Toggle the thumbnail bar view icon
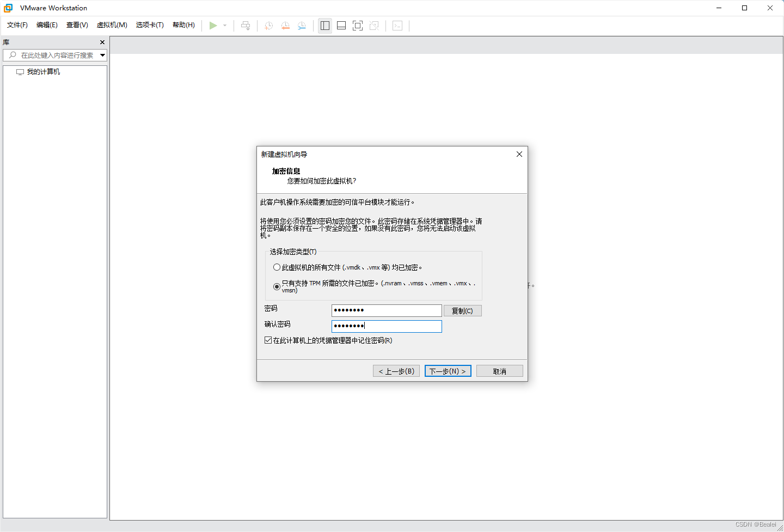784x532 pixels. click(x=341, y=26)
